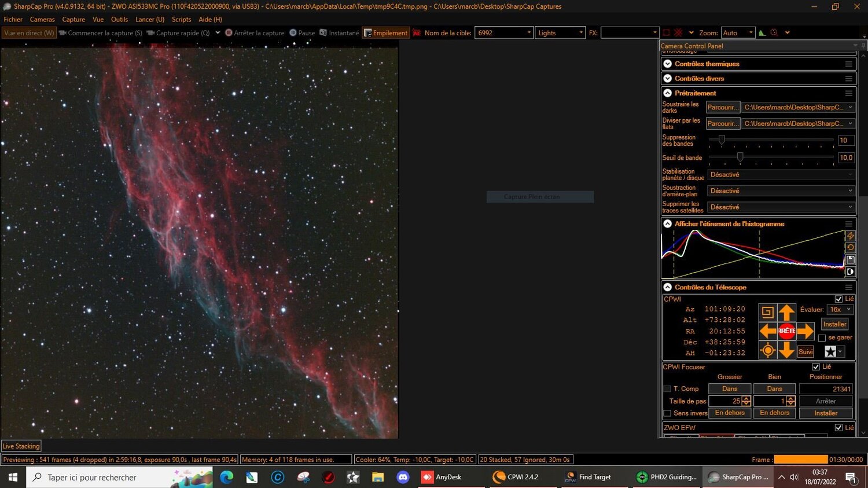Uncheck the 'Lié' checkbox for CPWI
Screen dimensions: 868x488
click(x=839, y=299)
